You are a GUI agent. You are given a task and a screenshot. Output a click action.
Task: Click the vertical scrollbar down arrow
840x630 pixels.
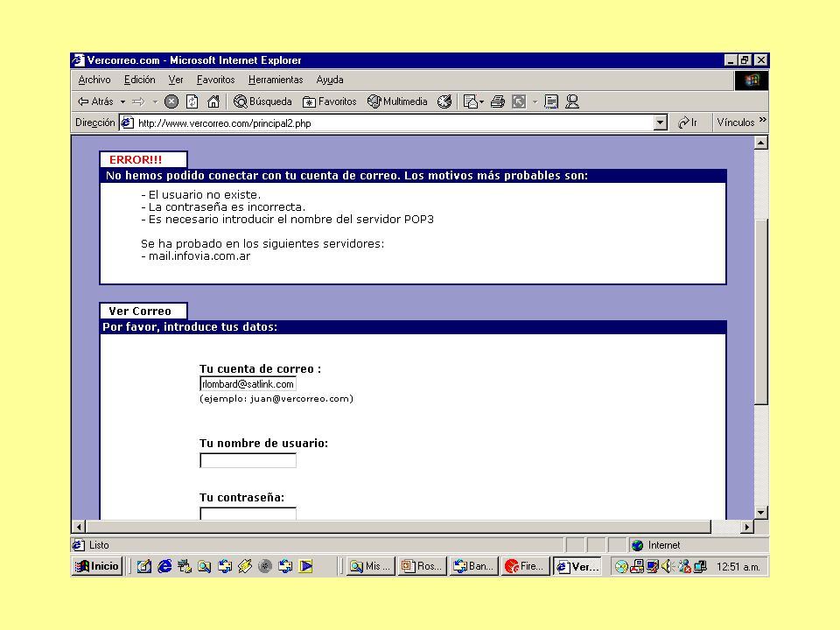[760, 512]
